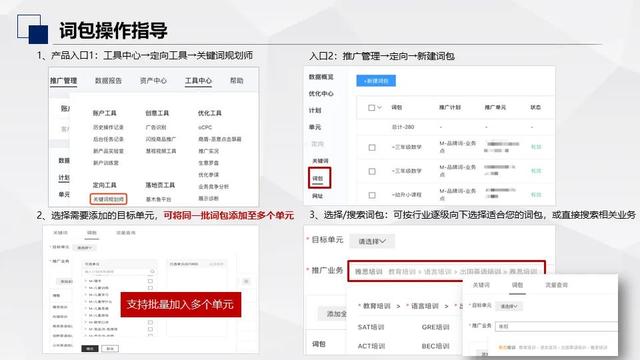Viewport: 640px width, 360px height.
Task: Open the 数据报告 tab
Action: click(108, 81)
